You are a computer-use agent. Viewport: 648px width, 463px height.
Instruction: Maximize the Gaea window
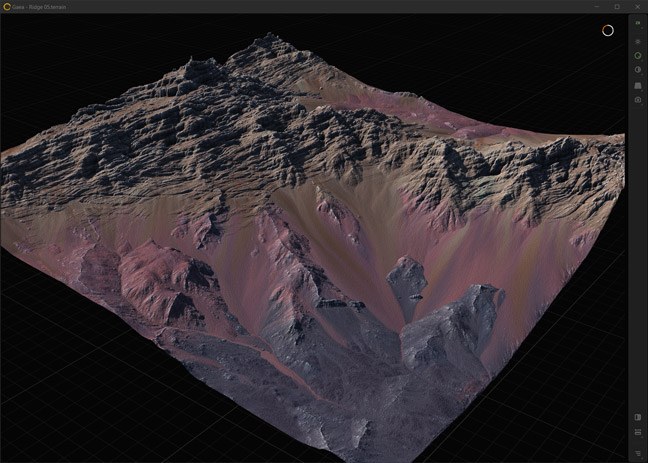(x=616, y=6)
